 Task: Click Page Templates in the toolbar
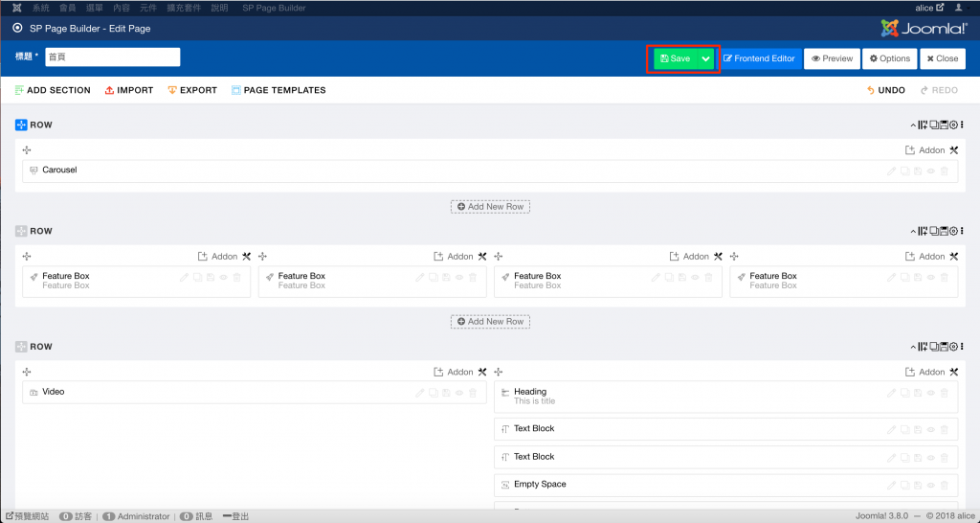click(x=278, y=90)
